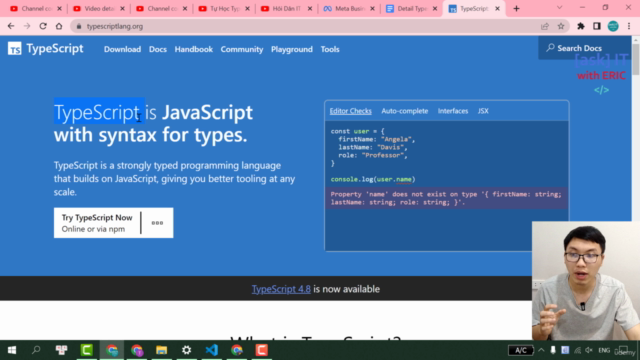Close the Detail TypeScript Docs tab
The width and height of the screenshot is (640, 360).
(x=435, y=9)
